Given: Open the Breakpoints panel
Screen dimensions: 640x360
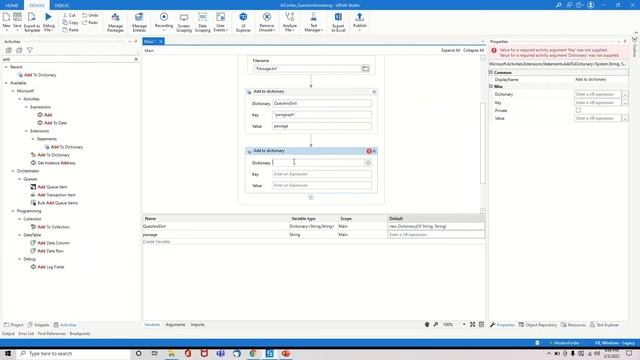Looking at the screenshot, I should [80, 333].
